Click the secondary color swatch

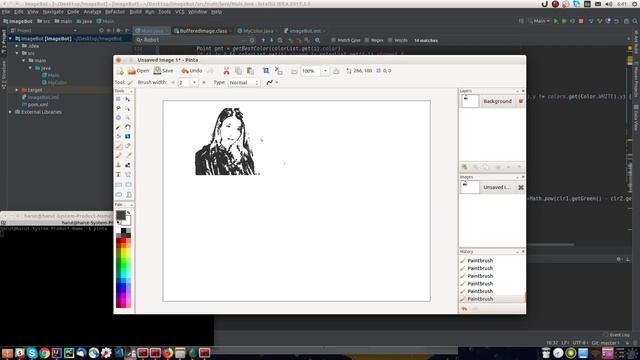[x=128, y=221]
